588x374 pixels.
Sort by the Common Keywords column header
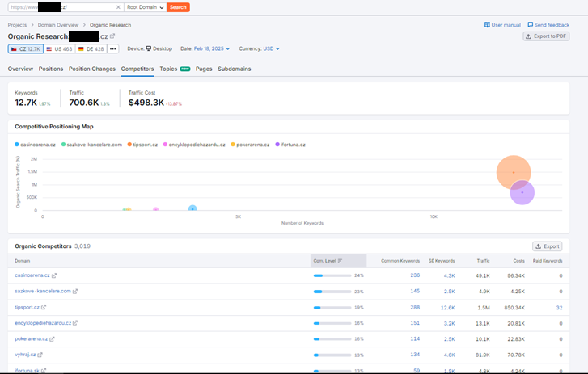click(400, 261)
